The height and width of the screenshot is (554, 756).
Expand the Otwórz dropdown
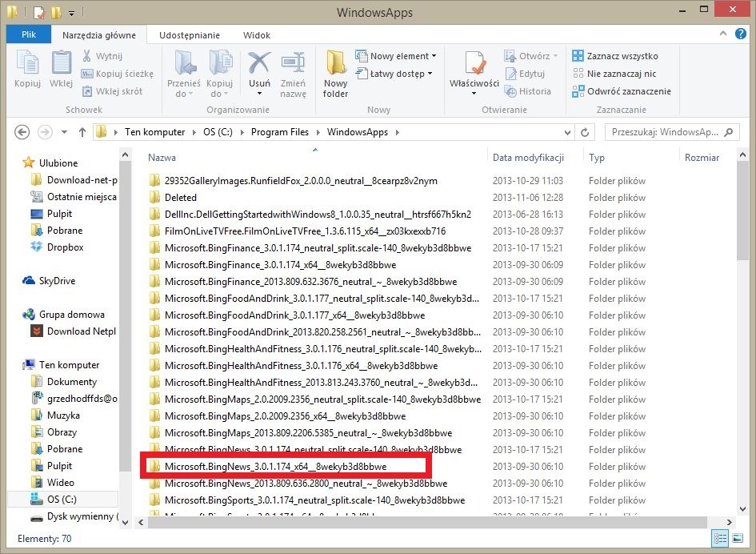(555, 56)
